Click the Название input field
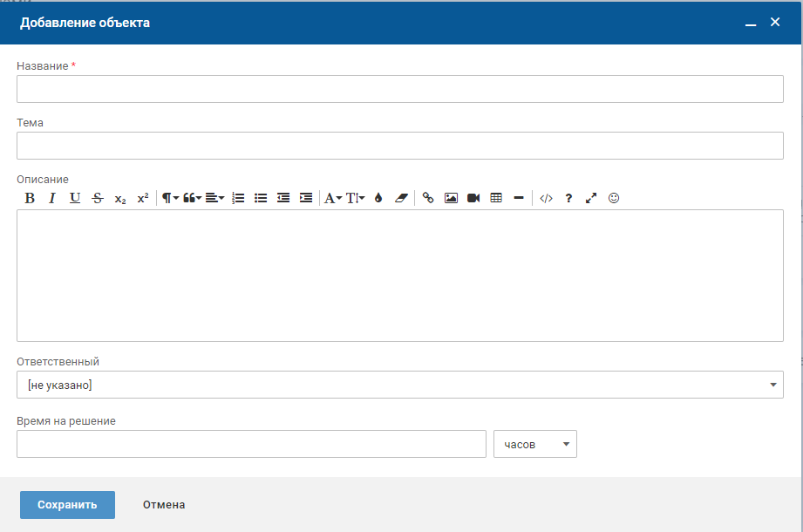The width and height of the screenshot is (803, 532). coord(399,89)
